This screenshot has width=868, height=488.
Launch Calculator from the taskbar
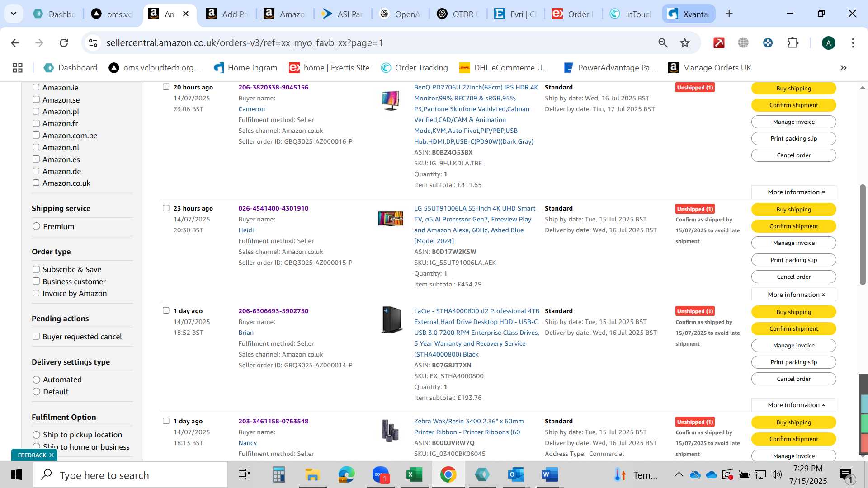[x=278, y=475]
